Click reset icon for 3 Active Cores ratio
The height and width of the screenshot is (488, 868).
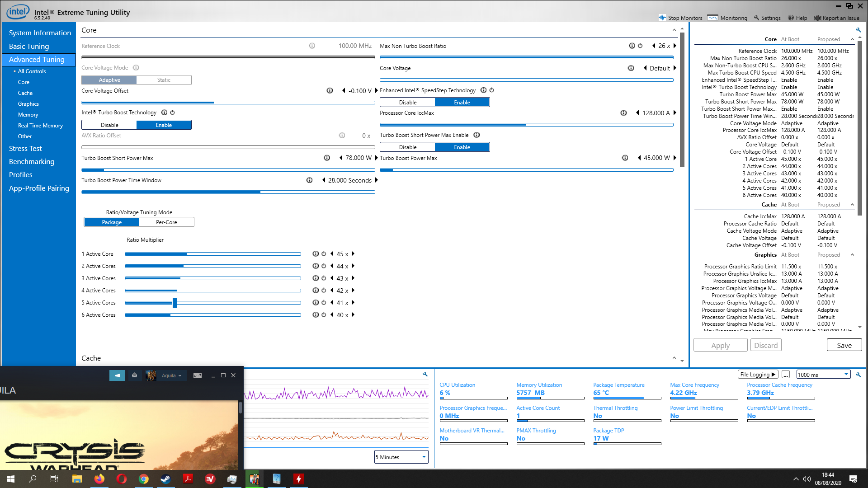click(x=324, y=278)
